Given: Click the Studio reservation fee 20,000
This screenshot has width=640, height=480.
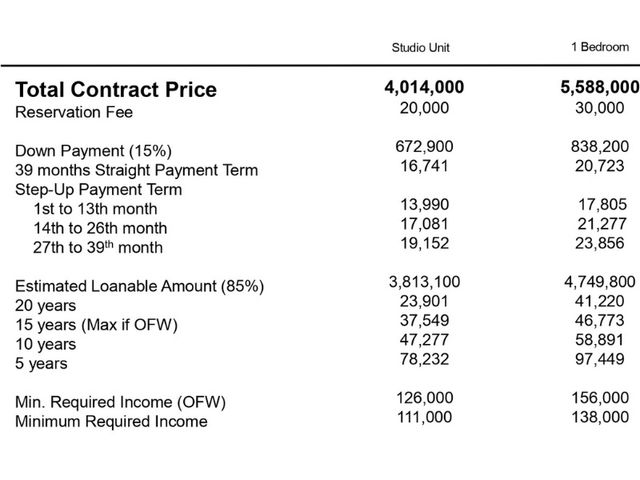Looking at the screenshot, I should tap(424, 108).
